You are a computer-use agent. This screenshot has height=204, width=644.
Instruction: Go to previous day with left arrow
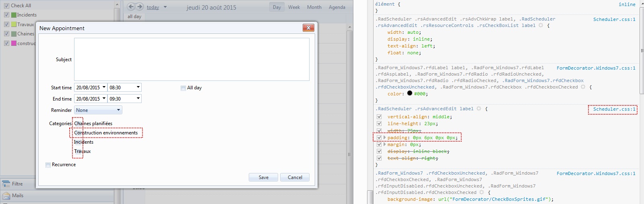131,7
